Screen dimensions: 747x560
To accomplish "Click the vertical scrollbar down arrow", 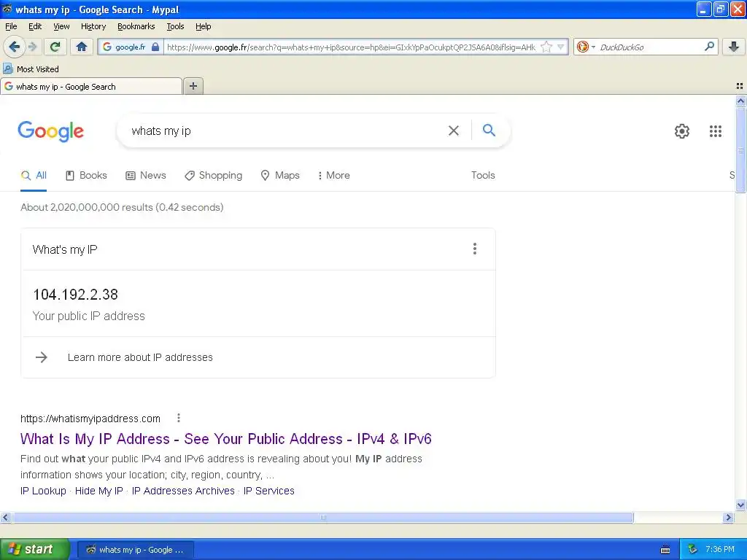I will tap(740, 505).
